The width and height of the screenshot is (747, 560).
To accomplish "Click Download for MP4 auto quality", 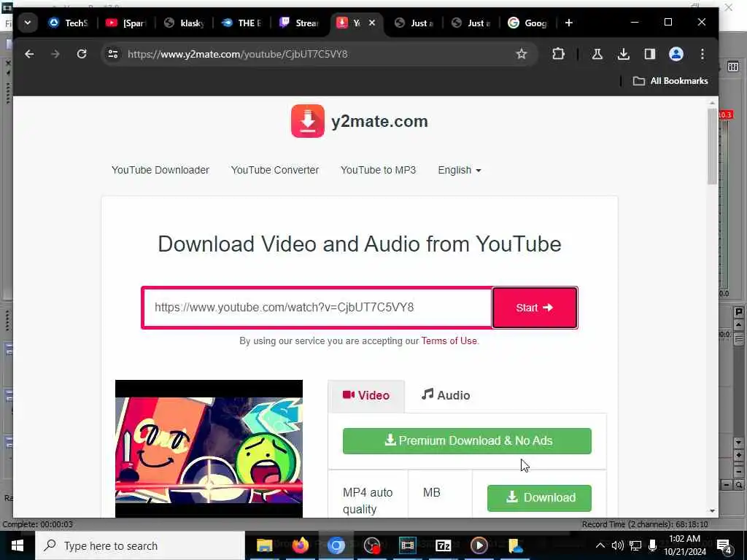I will [x=539, y=498].
